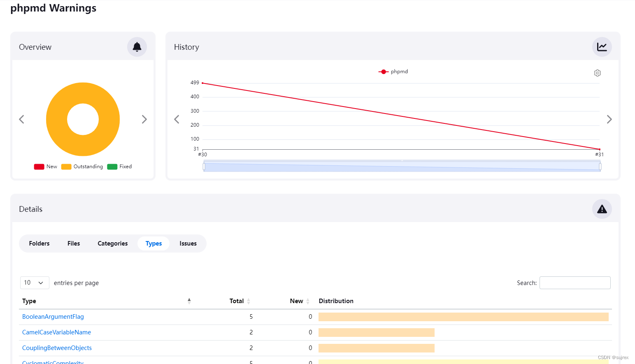
Task: Click the BooleanArgumentFlag distribution bar
Action: click(463, 317)
